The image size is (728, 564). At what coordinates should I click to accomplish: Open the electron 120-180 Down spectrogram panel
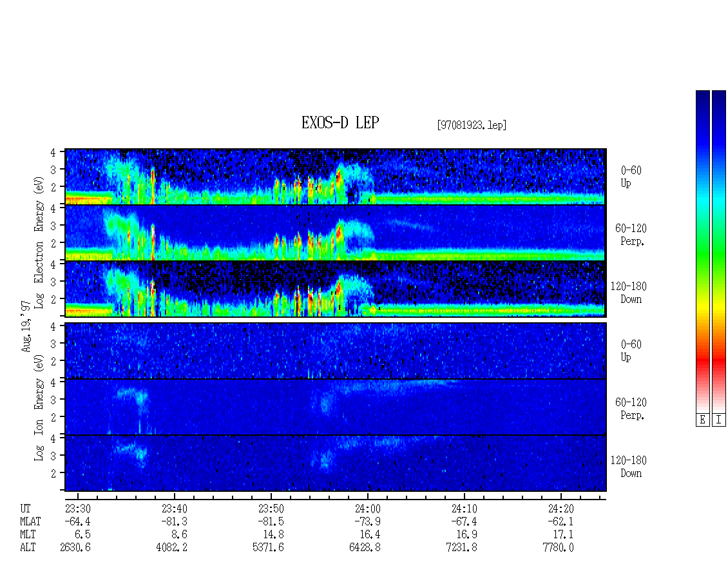[x=336, y=289]
